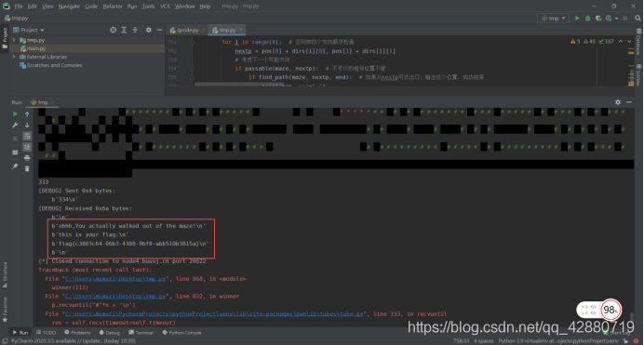Open run with coverage options arrow

coord(616,19)
